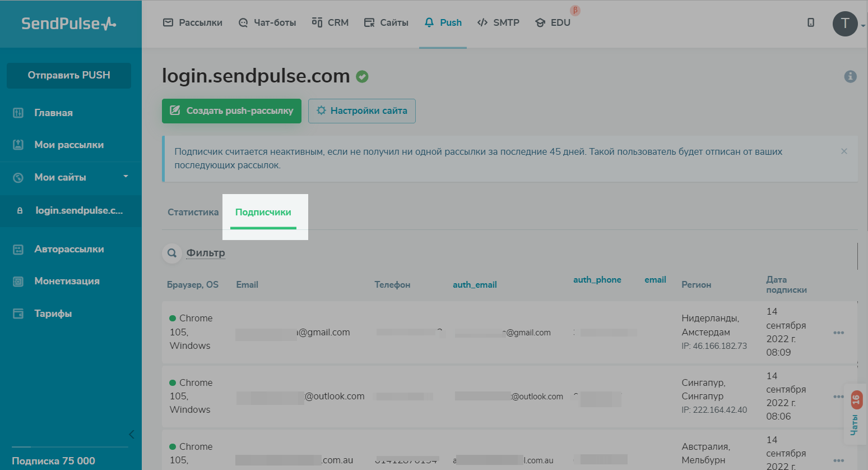The image size is (868, 470).
Task: Click the Сайты icon in the header
Action: (369, 22)
